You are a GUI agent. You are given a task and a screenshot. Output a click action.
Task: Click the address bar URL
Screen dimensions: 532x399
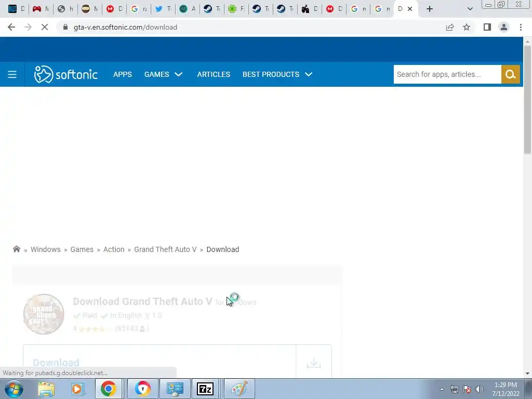[x=125, y=27]
